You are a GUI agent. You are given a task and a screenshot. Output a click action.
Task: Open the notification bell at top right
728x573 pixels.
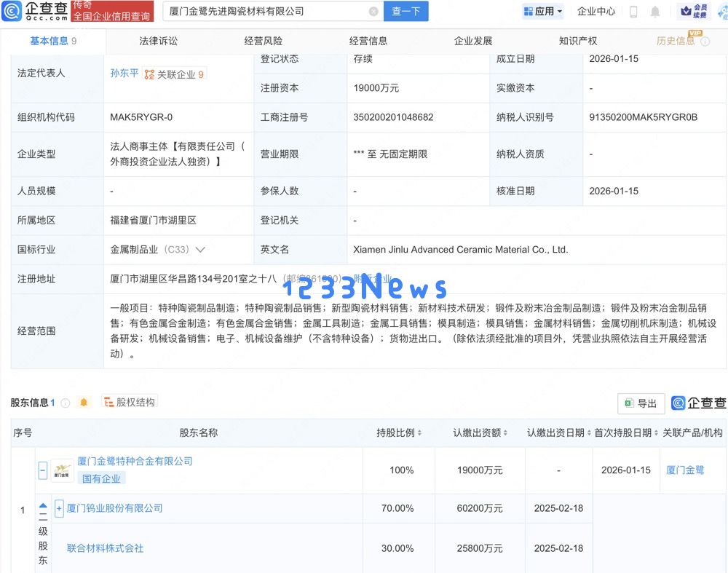coord(655,12)
